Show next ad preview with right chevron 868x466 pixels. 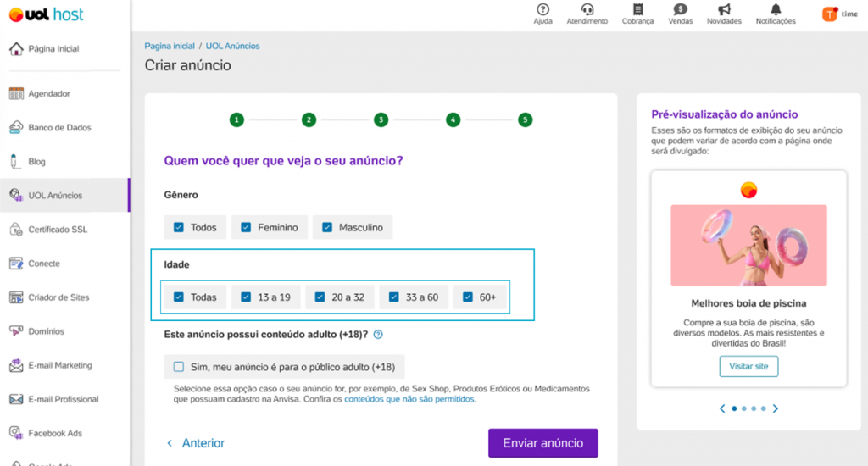pos(776,408)
